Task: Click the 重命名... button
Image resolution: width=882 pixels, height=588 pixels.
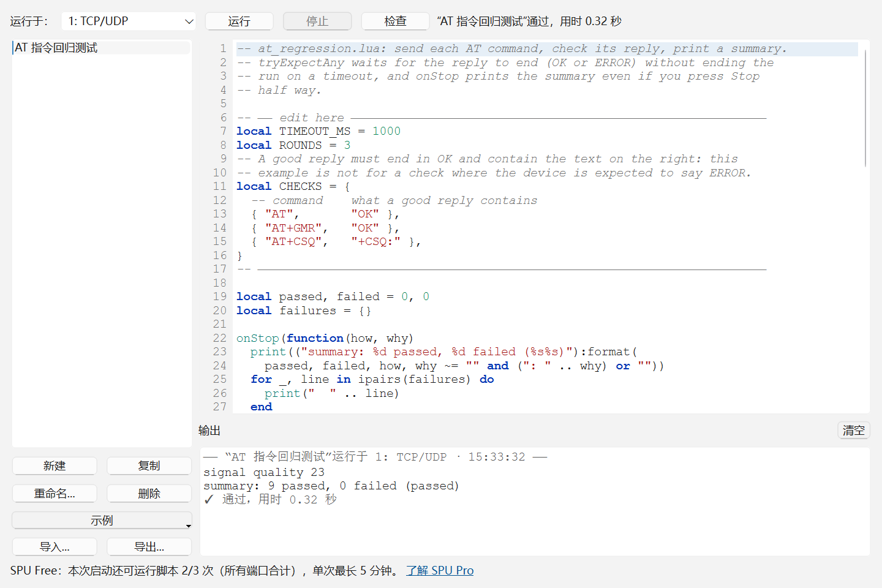Action: coord(55,494)
